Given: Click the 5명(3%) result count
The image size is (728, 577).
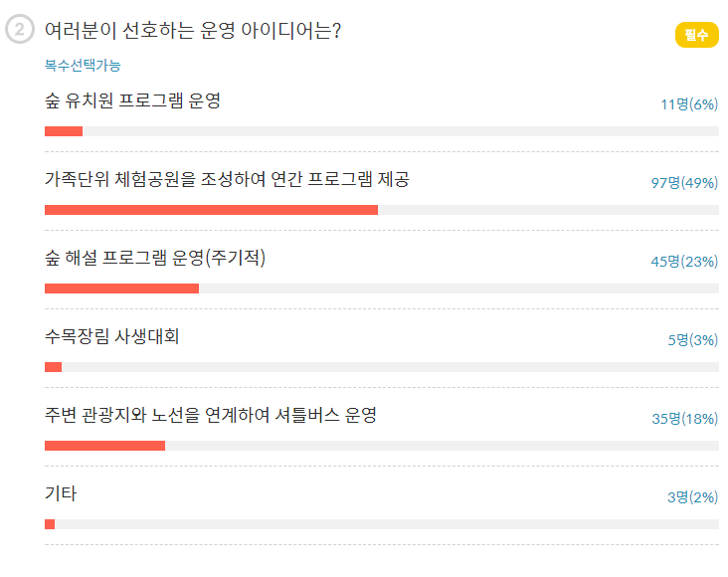Looking at the screenshot, I should tap(693, 340).
